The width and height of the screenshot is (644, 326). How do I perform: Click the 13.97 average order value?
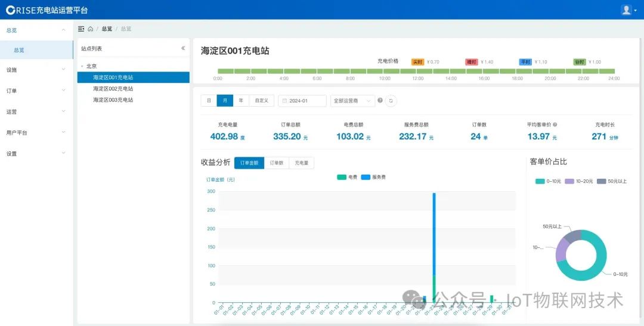(539, 136)
